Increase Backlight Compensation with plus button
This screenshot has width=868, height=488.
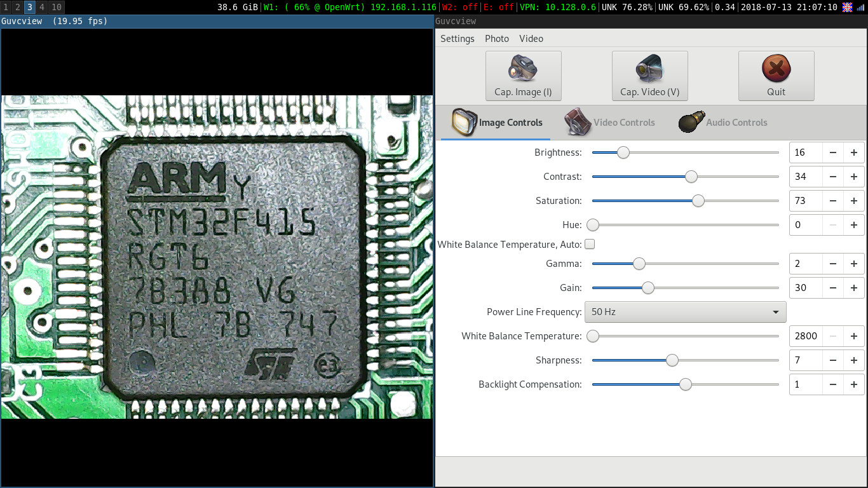(854, 384)
